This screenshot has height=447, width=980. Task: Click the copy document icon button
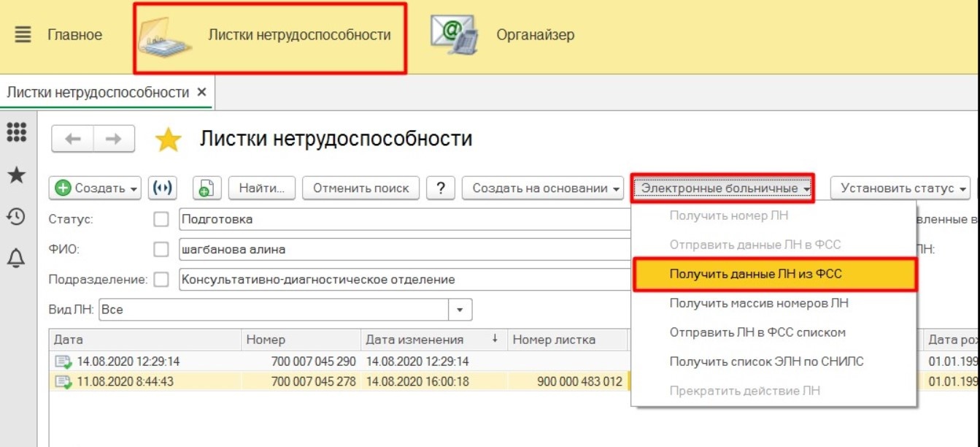coord(207,188)
